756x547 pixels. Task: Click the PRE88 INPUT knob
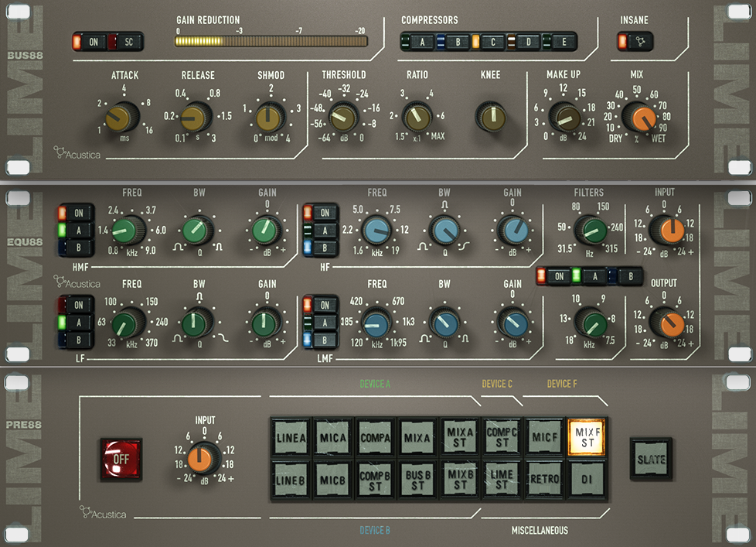pos(203,459)
